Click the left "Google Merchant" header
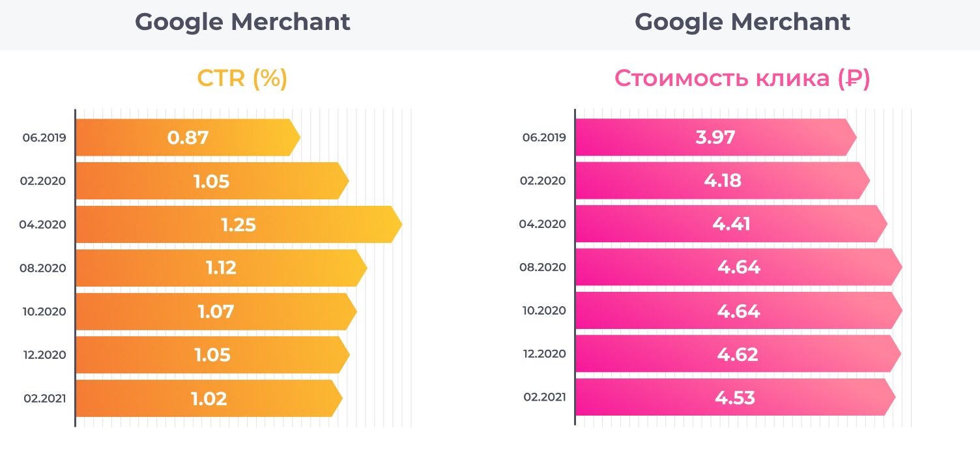 (242, 22)
